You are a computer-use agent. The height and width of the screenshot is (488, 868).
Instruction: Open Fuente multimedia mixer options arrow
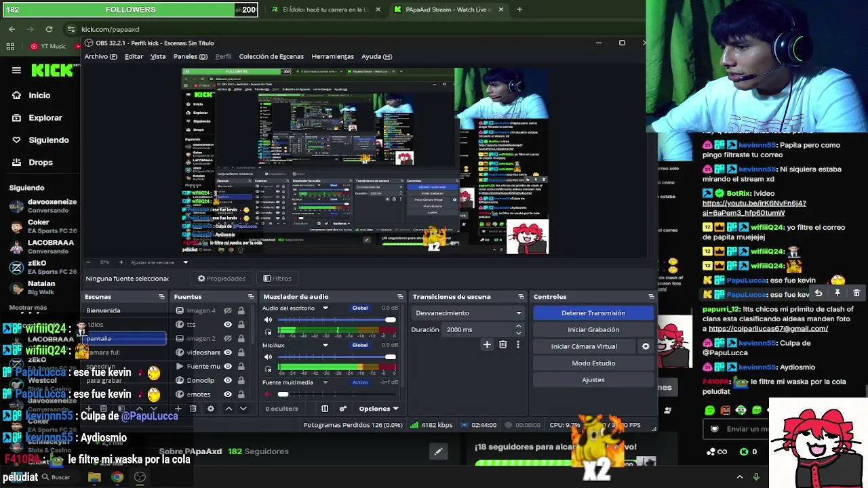(x=325, y=382)
